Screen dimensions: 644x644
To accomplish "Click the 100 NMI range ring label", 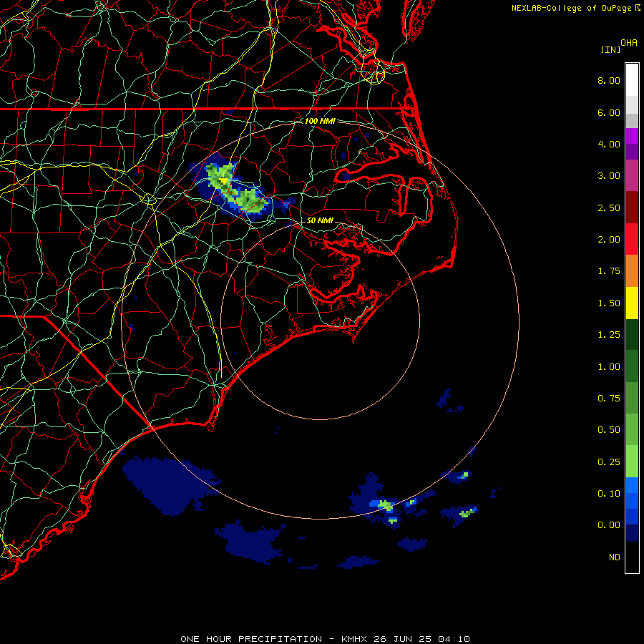I will [320, 121].
